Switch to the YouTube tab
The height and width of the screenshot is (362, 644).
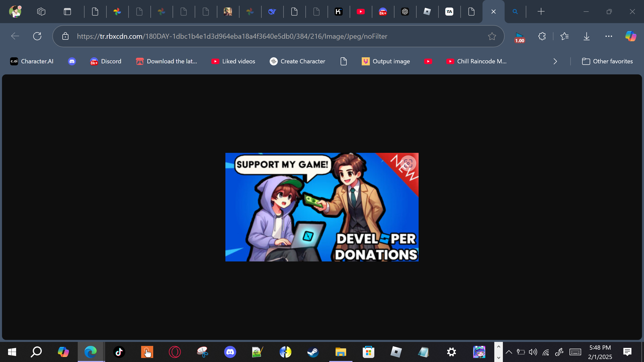pyautogui.click(x=360, y=12)
